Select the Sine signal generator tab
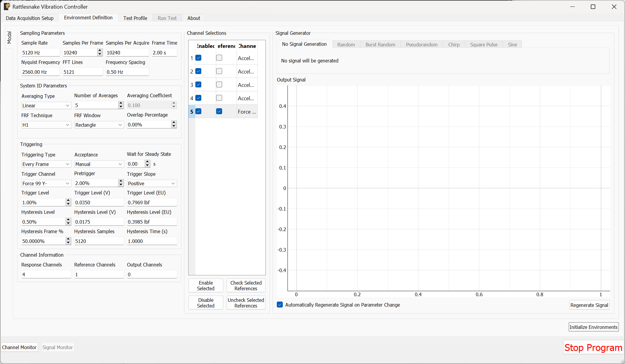Image resolution: width=625 pixels, height=364 pixels. (512, 44)
